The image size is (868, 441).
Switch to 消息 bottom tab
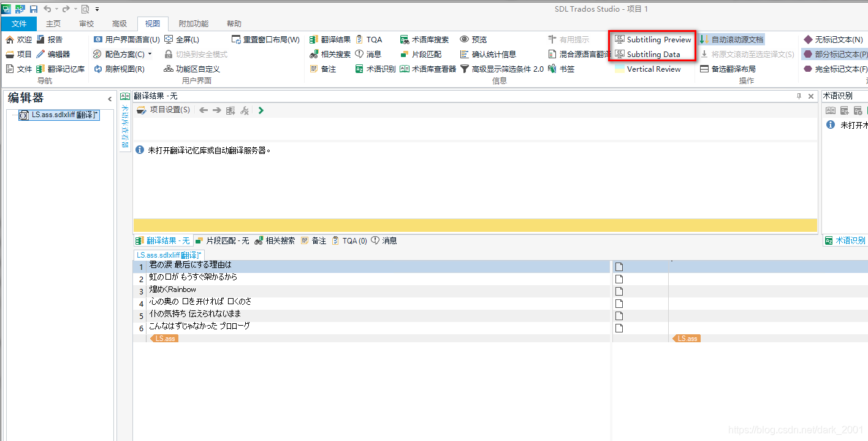pyautogui.click(x=384, y=241)
